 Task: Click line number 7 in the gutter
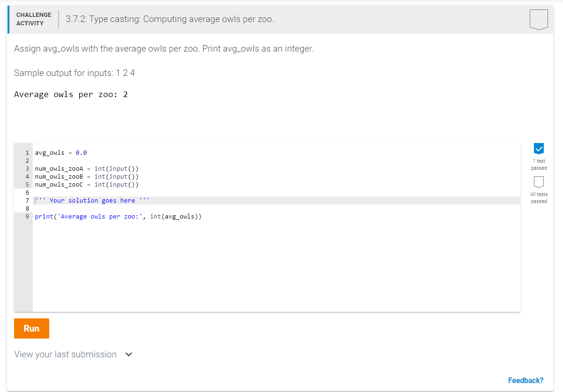pos(27,200)
